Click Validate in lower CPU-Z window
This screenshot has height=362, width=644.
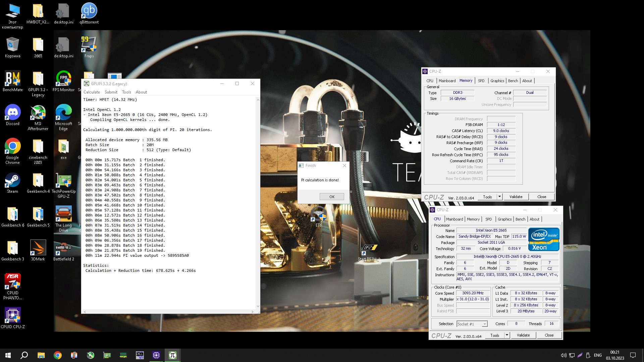(x=523, y=335)
